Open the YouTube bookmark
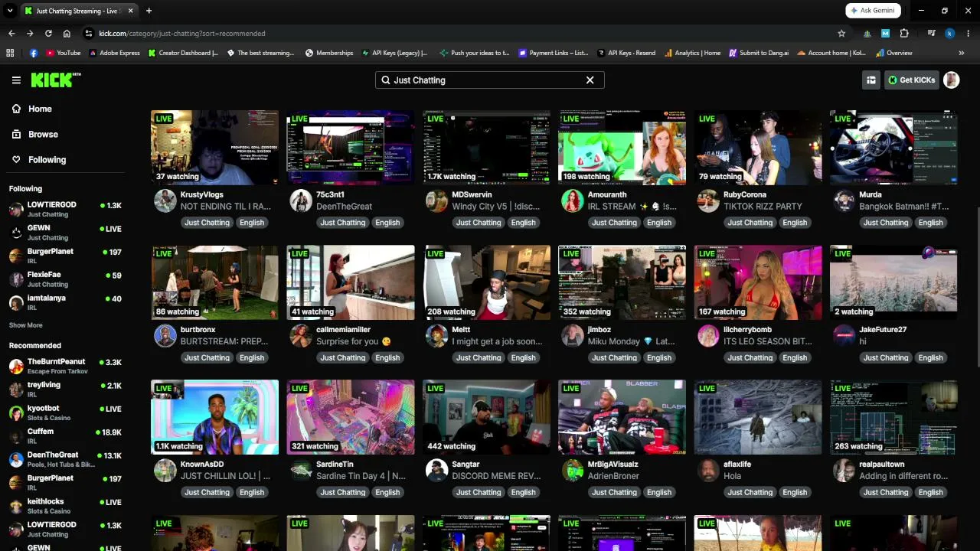The image size is (980, 551). tap(63, 53)
